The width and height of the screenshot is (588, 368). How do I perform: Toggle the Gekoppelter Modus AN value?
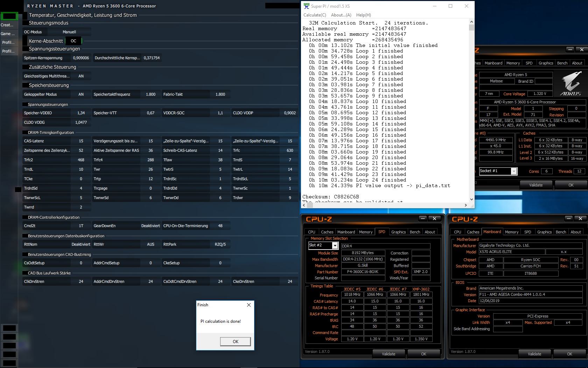pyautogui.click(x=81, y=94)
